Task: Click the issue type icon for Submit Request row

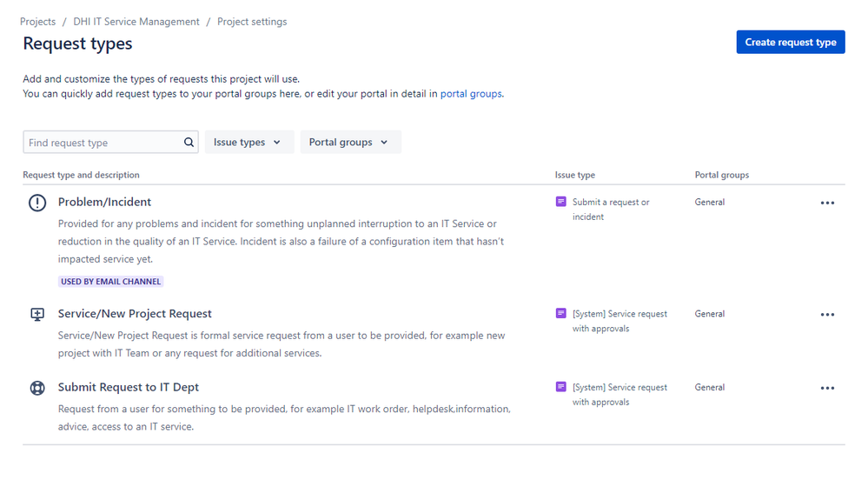Action: pyautogui.click(x=560, y=387)
